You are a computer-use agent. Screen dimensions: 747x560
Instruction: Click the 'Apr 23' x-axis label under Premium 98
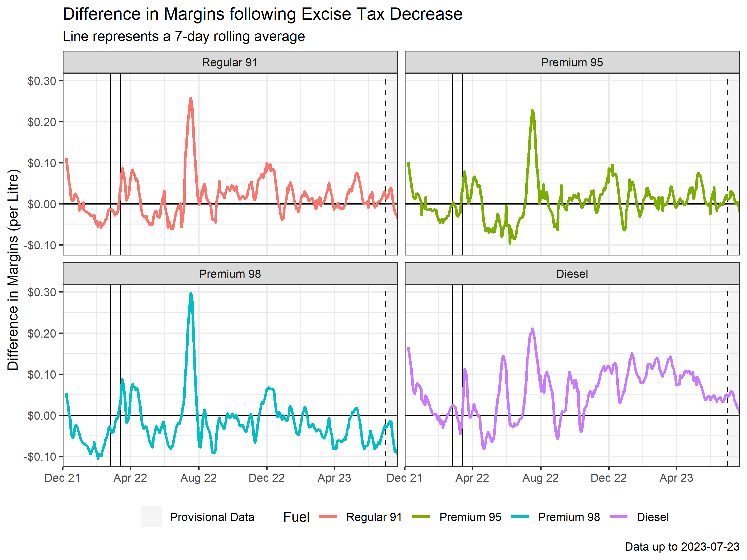click(x=334, y=478)
